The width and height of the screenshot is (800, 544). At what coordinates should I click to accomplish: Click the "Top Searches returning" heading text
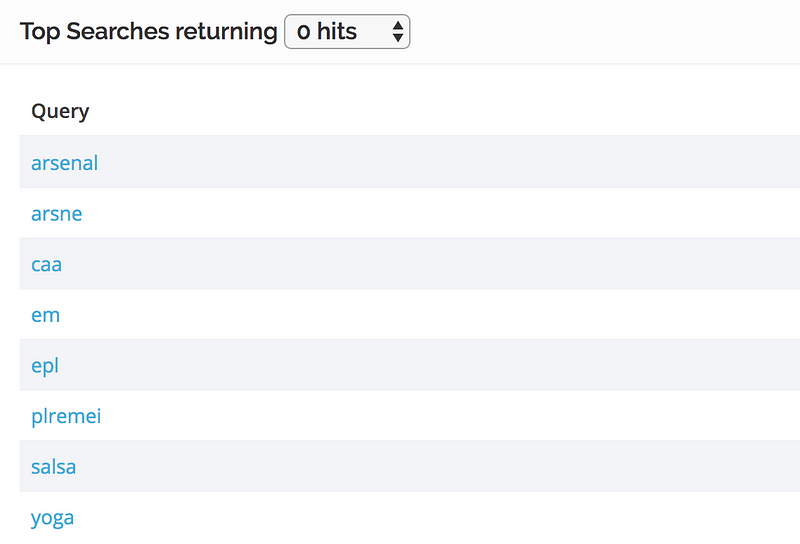click(x=148, y=32)
